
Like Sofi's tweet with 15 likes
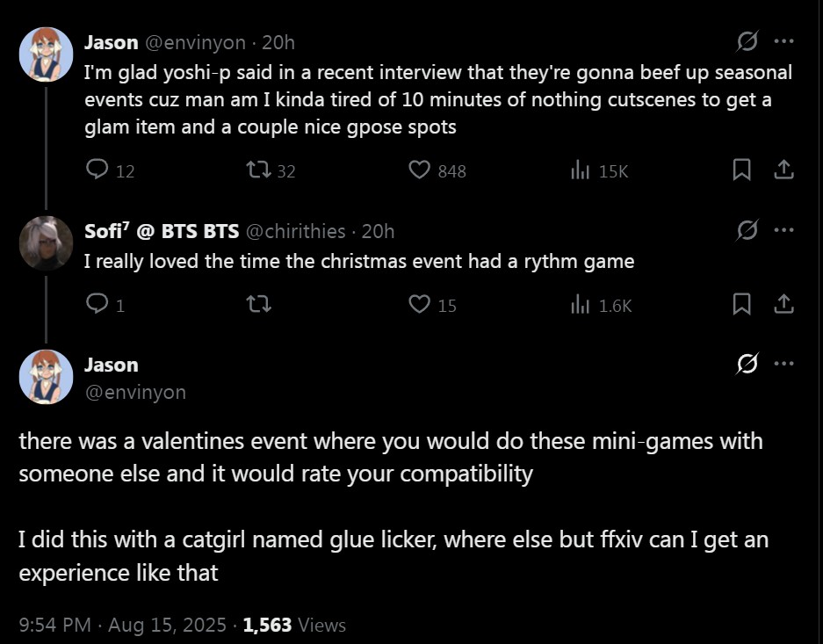[421, 305]
